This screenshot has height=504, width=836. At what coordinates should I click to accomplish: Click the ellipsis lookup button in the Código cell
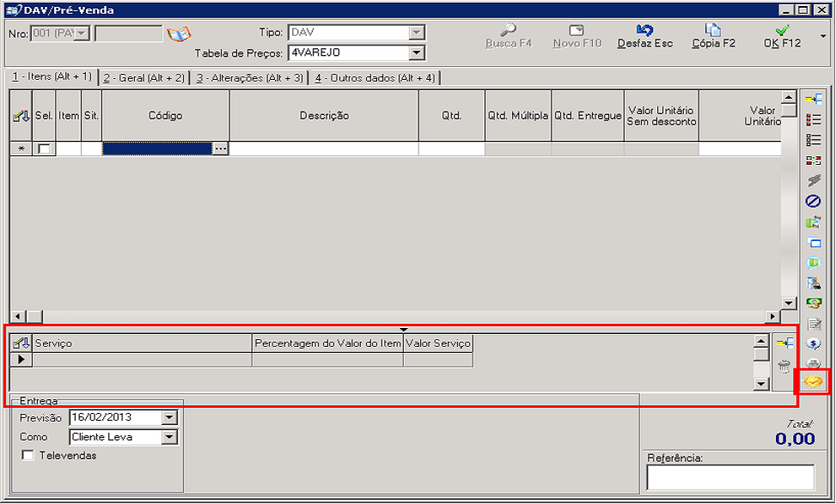(220, 149)
